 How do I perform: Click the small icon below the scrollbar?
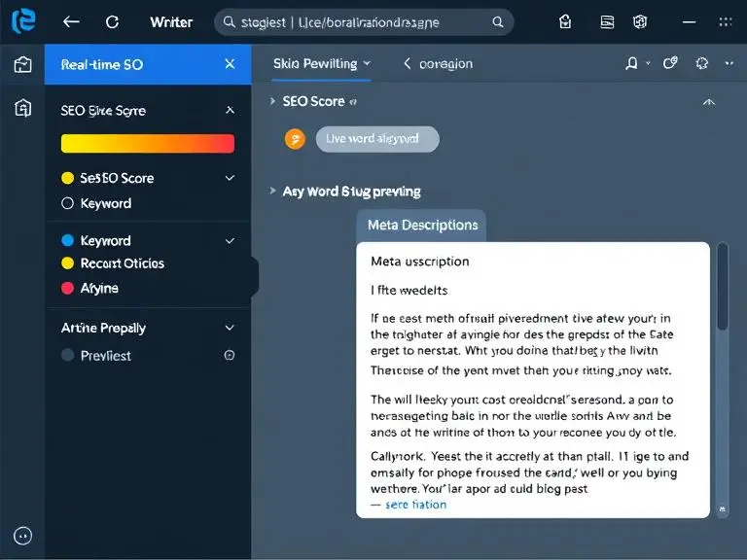[723, 509]
